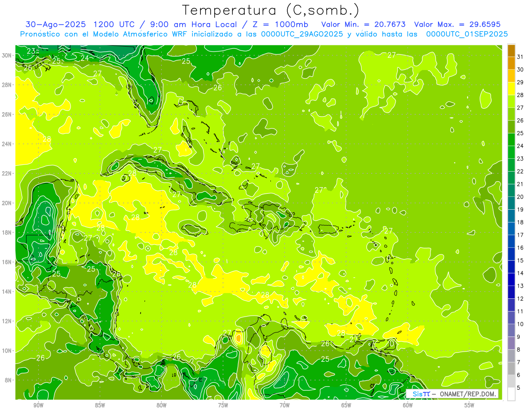
Task: Click the '75W' longitude axis label
Action: point(223,405)
